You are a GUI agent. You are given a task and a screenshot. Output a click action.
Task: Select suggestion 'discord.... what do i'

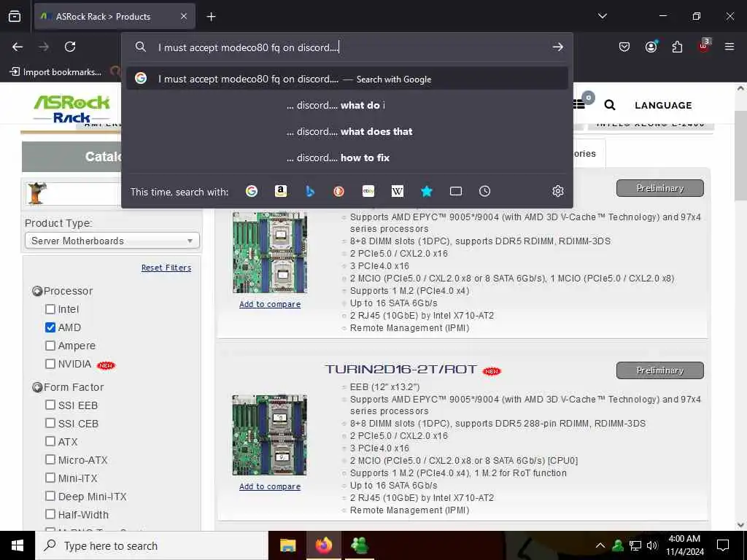point(347,105)
